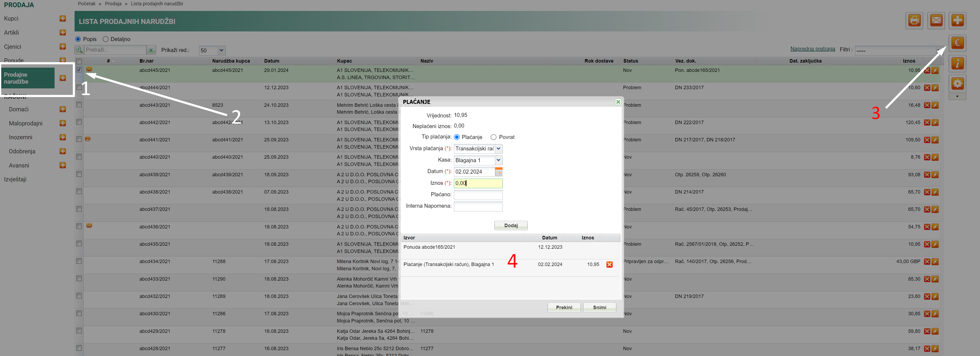Select the Povrat radio button
Viewport: 980px width, 356px height.
(493, 137)
